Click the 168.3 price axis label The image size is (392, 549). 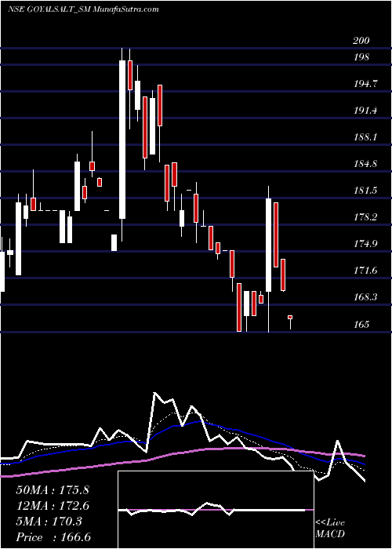click(x=365, y=297)
